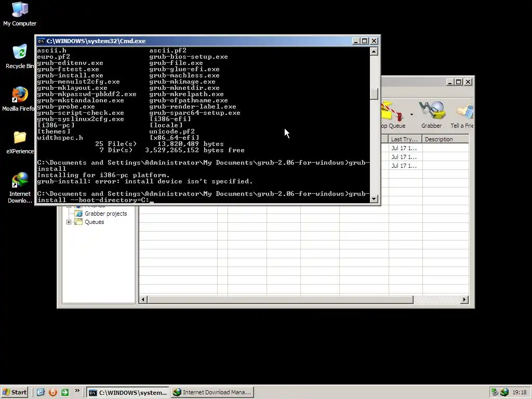This screenshot has width=532, height=399.
Task: Click unicode.pf2 in the Cmd listing
Action: coord(172,131)
